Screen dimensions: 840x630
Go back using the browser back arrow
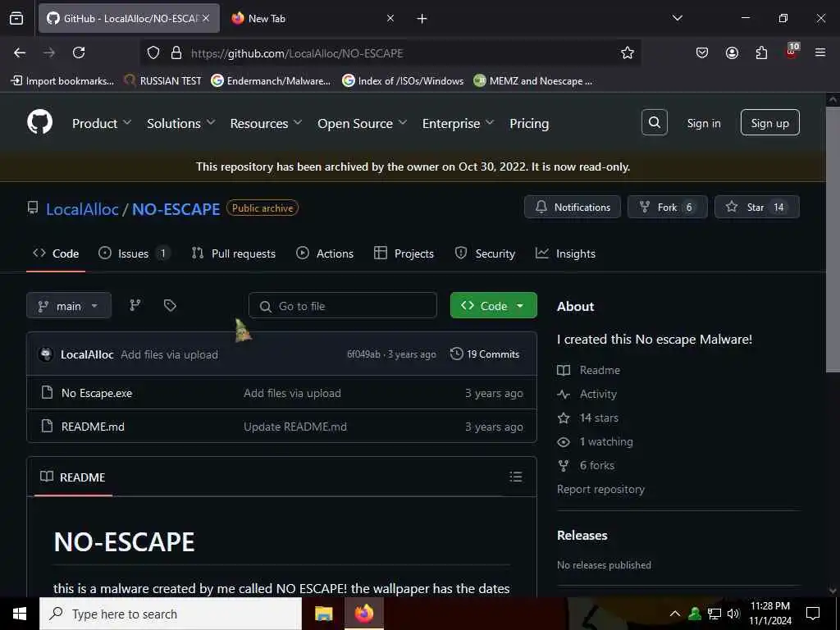(x=20, y=52)
